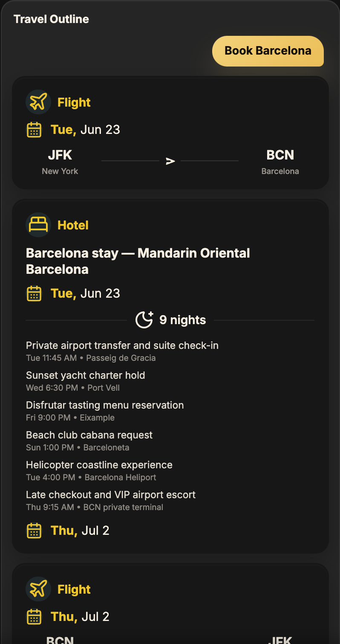Click the Travel Outline heading

point(51,19)
